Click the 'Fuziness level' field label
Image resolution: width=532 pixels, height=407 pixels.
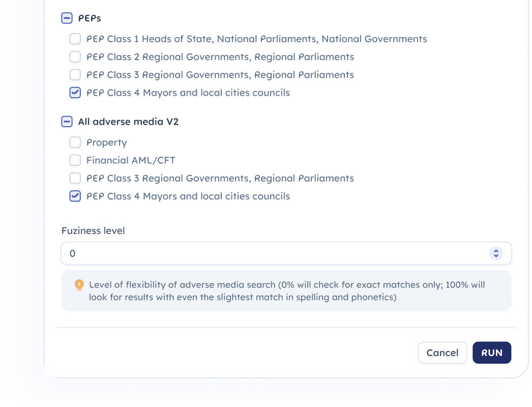[93, 230]
